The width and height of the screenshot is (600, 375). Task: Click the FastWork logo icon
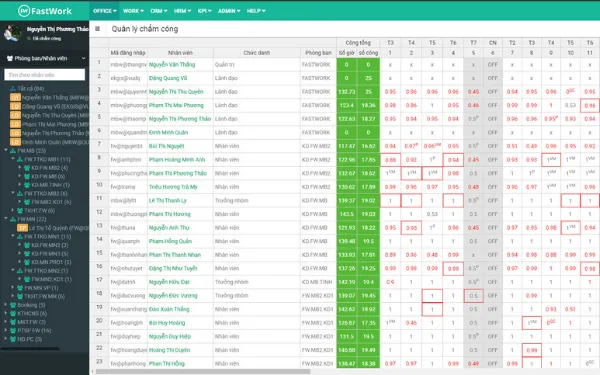[x=24, y=11]
